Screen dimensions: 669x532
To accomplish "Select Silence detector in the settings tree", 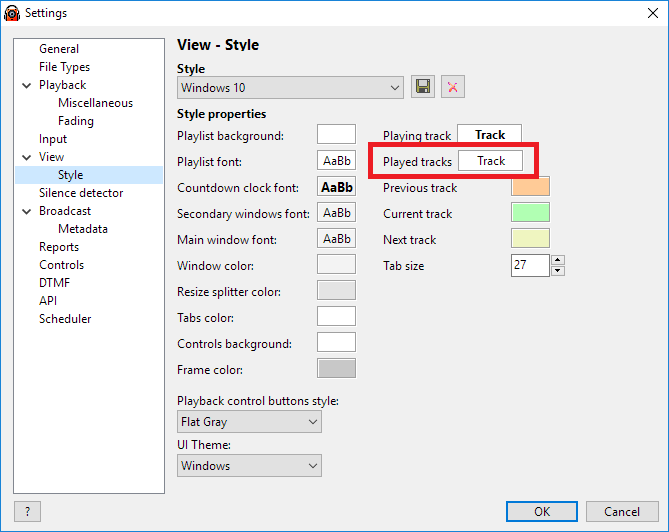I will pyautogui.click(x=81, y=193).
